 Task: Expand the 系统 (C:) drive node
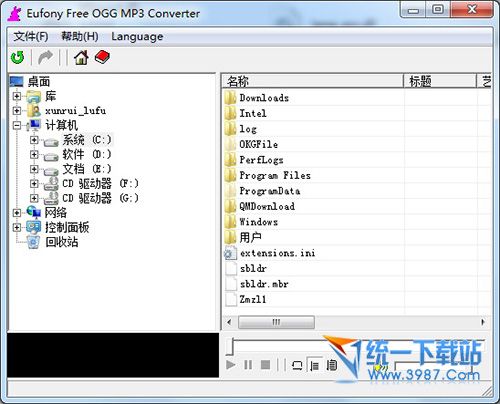(x=34, y=140)
